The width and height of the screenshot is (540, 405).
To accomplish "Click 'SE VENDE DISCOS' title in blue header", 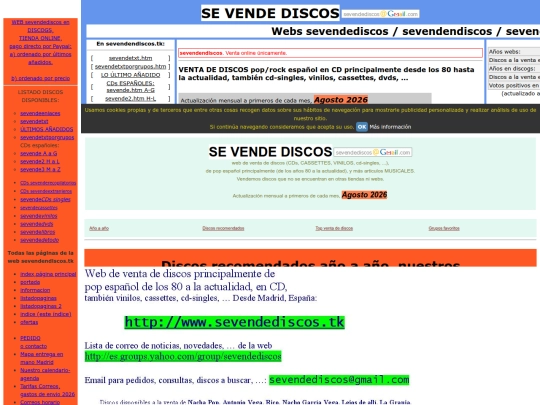I will pos(270,13).
